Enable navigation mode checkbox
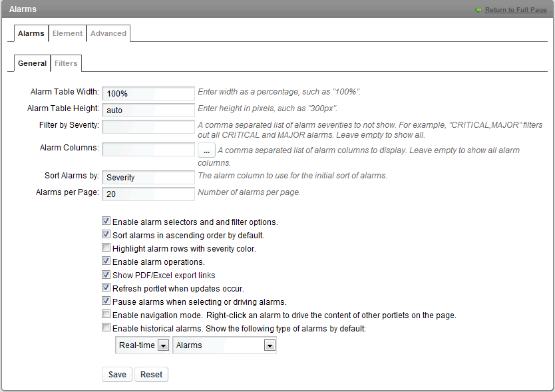This screenshot has width=555, height=392. pyautogui.click(x=106, y=314)
